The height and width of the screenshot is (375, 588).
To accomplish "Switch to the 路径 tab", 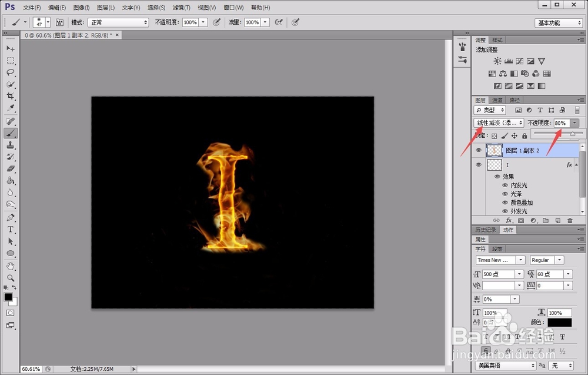I will [x=514, y=100].
